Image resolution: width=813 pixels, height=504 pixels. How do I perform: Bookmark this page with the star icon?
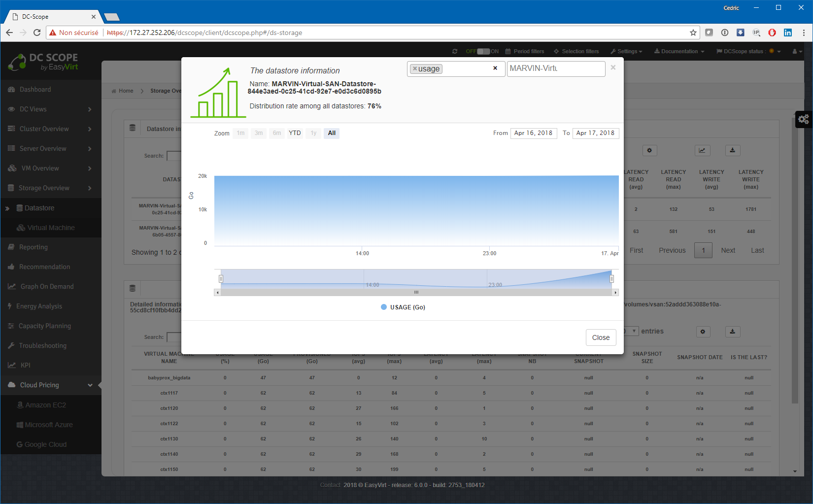(x=693, y=33)
